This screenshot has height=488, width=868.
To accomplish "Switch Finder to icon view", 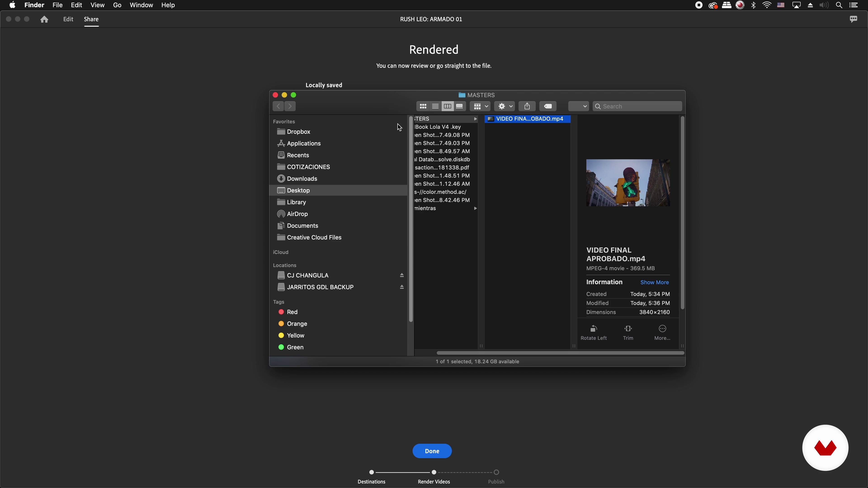I will click(x=423, y=106).
